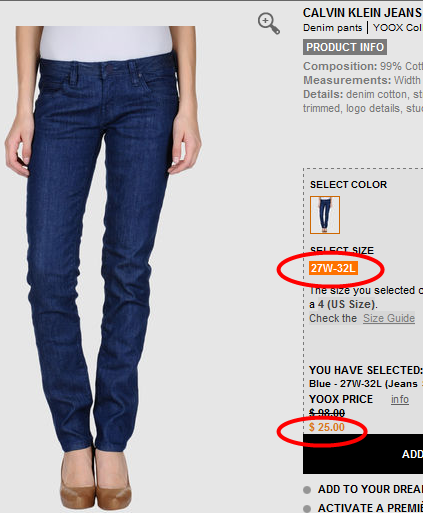Open the Denim pants category link
The image size is (423, 513).
point(332,28)
